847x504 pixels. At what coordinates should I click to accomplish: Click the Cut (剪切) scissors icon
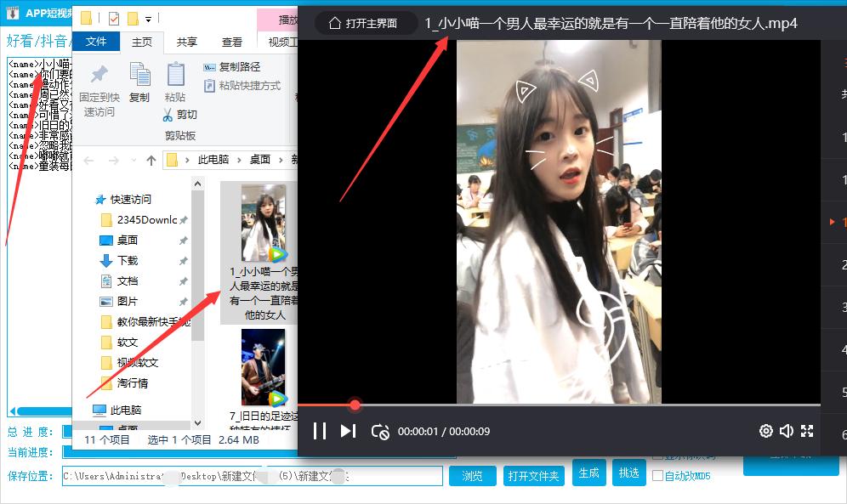(x=168, y=115)
